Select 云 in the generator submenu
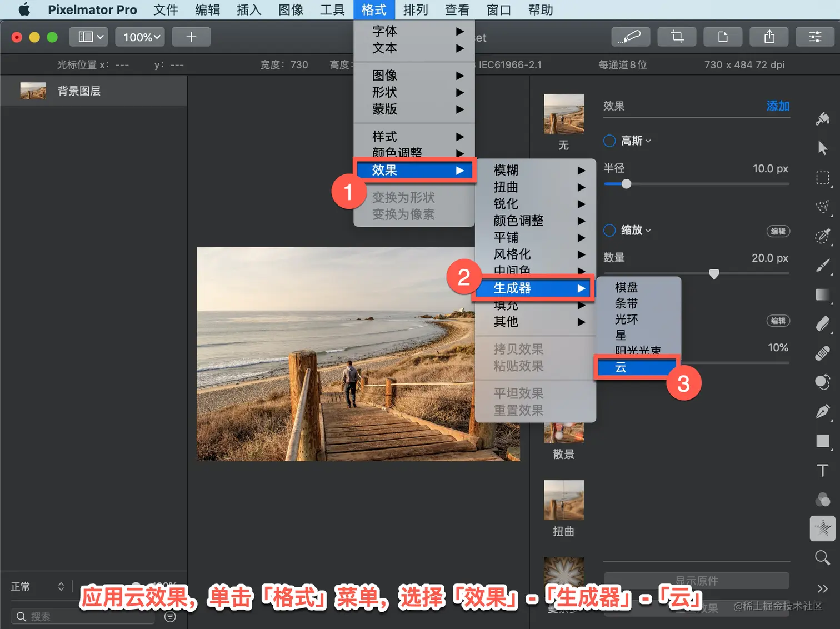840x629 pixels. point(637,367)
